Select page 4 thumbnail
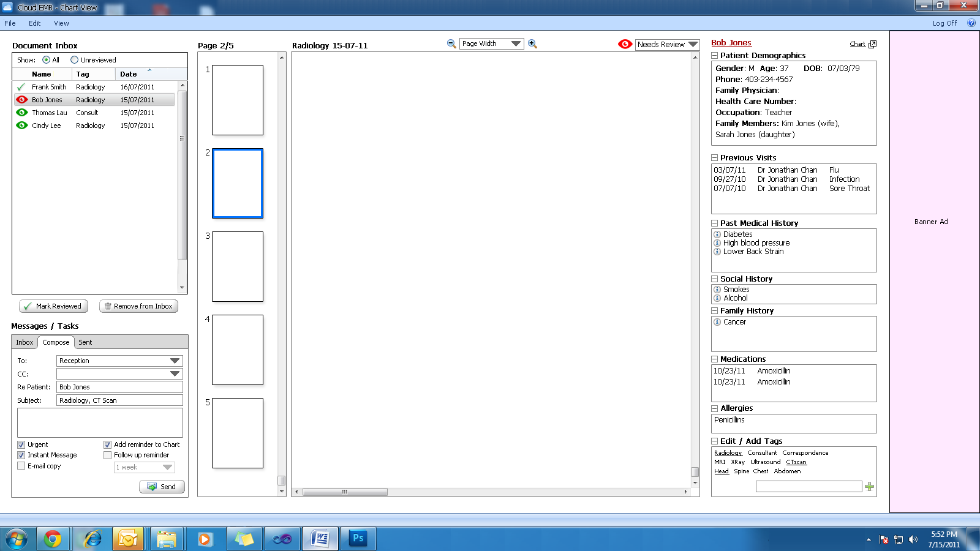 pyautogui.click(x=238, y=350)
